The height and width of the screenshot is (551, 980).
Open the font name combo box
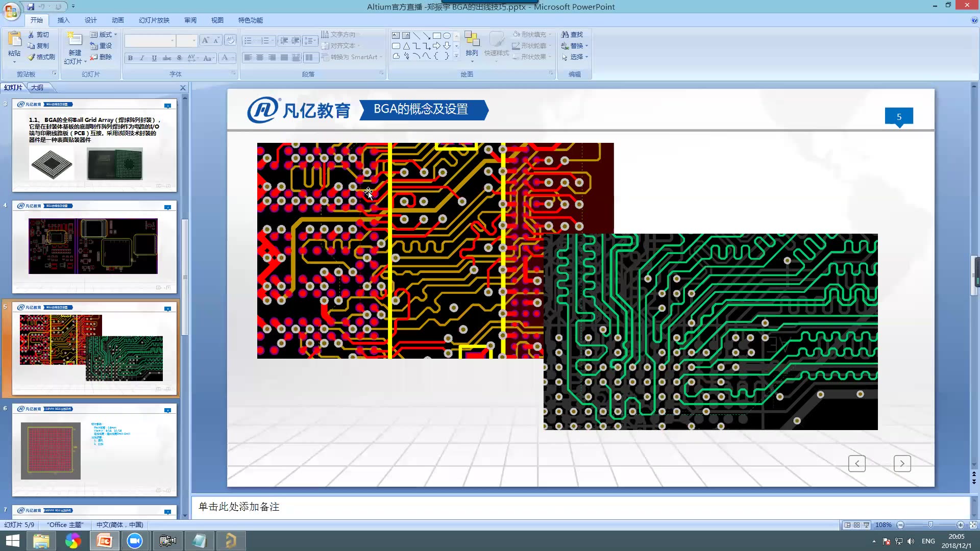coord(150,41)
